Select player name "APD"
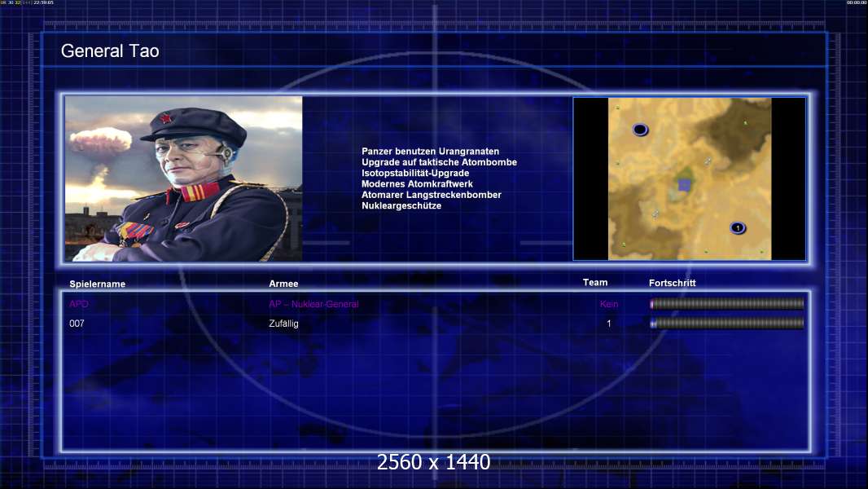 click(x=79, y=304)
